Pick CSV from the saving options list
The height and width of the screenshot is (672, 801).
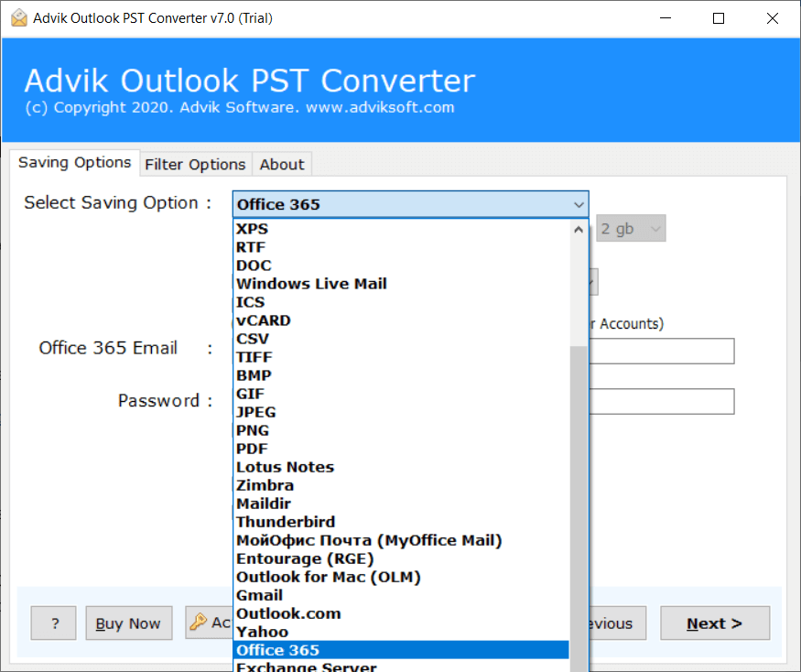coord(254,339)
